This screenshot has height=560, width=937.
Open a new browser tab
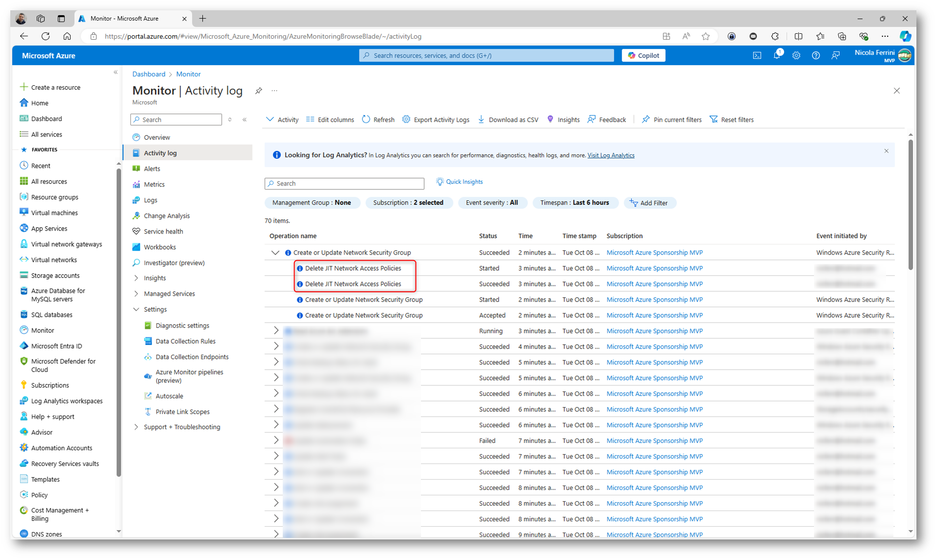click(x=203, y=19)
